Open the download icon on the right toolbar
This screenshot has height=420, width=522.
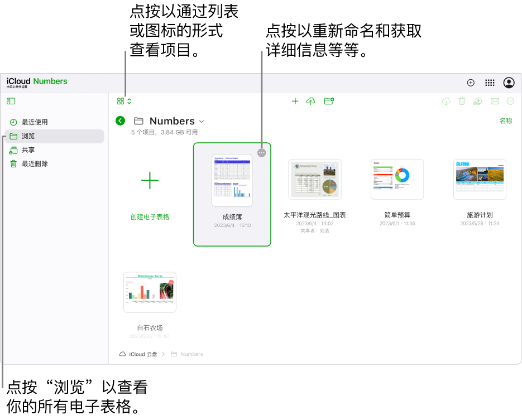pyautogui.click(x=446, y=101)
